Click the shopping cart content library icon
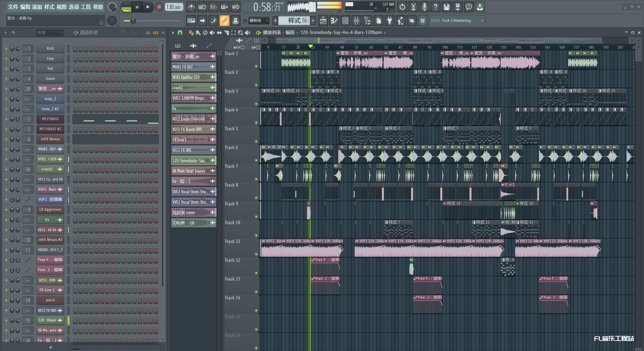The height and width of the screenshot is (351, 644). pyautogui.click(x=422, y=21)
